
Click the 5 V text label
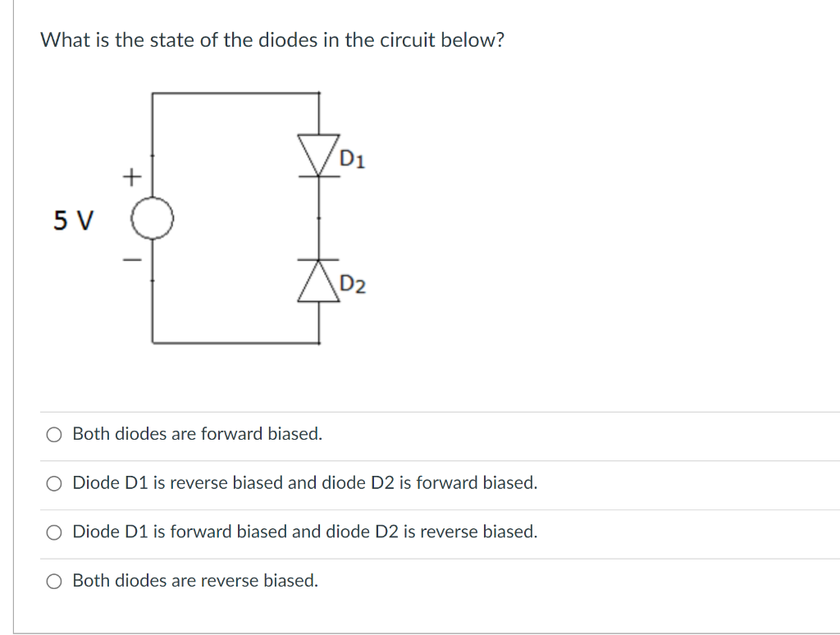pos(72,219)
